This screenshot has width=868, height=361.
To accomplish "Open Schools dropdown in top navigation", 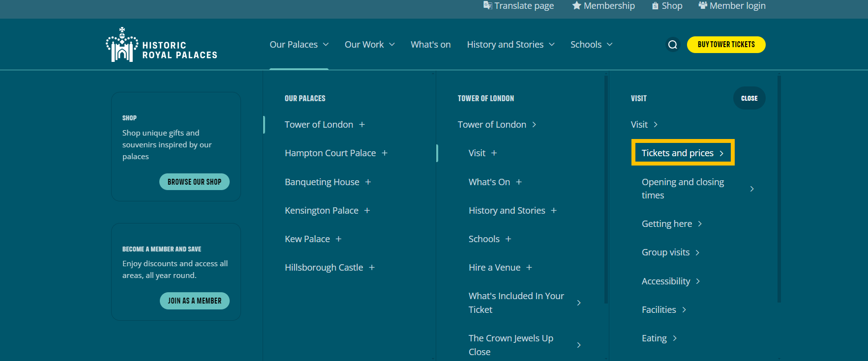I will click(x=592, y=45).
